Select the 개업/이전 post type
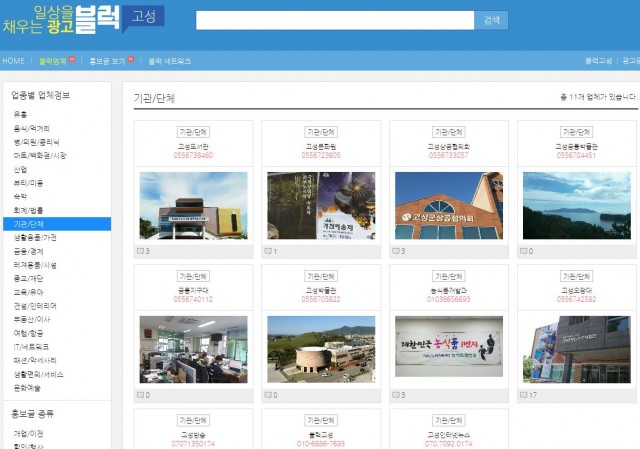Screen dimensions: 640x449 [28, 433]
